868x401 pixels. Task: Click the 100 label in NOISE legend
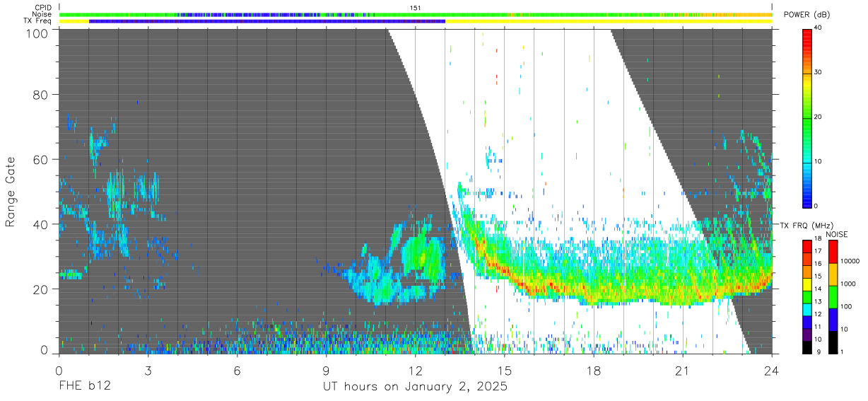(x=845, y=306)
